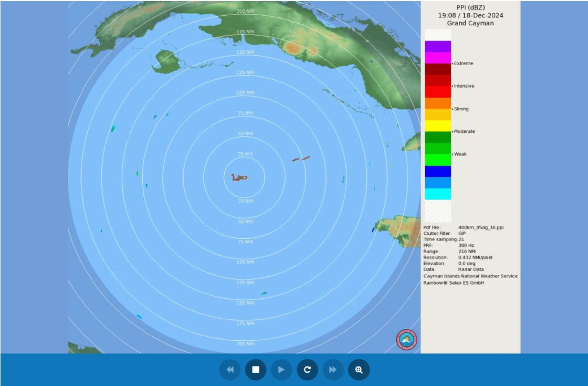Select the play icon for radar animation
The width and height of the screenshot is (588, 386).
(x=281, y=370)
